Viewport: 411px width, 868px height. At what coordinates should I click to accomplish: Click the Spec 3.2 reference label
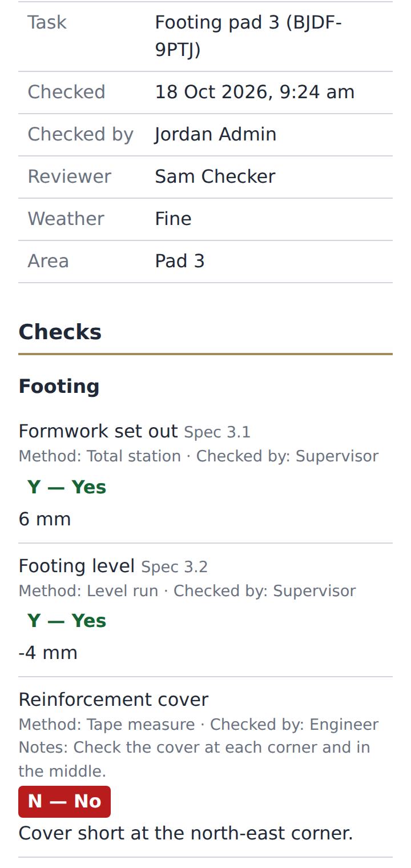(174, 567)
